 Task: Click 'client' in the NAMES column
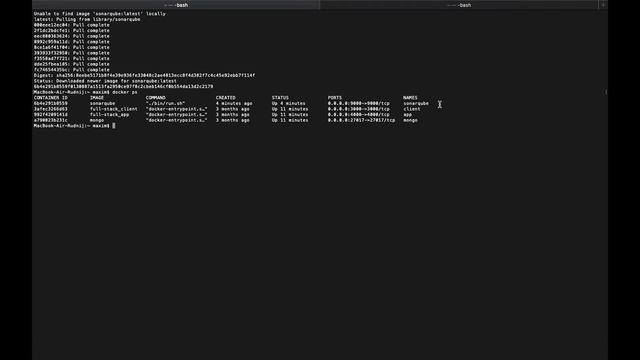411,109
